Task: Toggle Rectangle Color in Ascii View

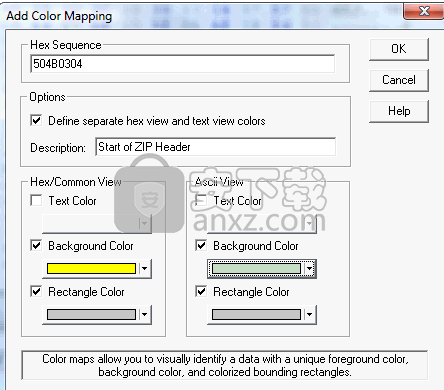Action: (x=201, y=291)
